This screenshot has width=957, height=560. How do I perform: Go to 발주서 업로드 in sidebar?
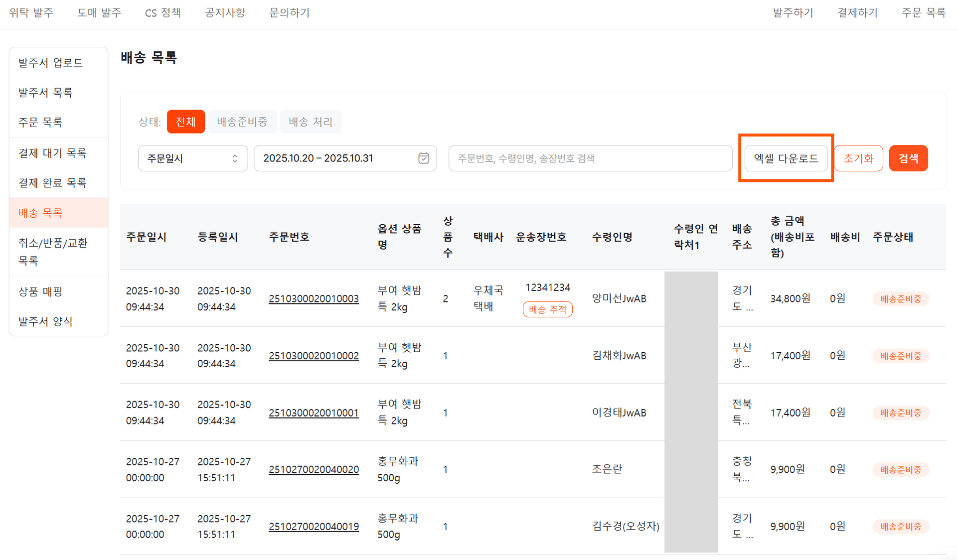coord(50,63)
